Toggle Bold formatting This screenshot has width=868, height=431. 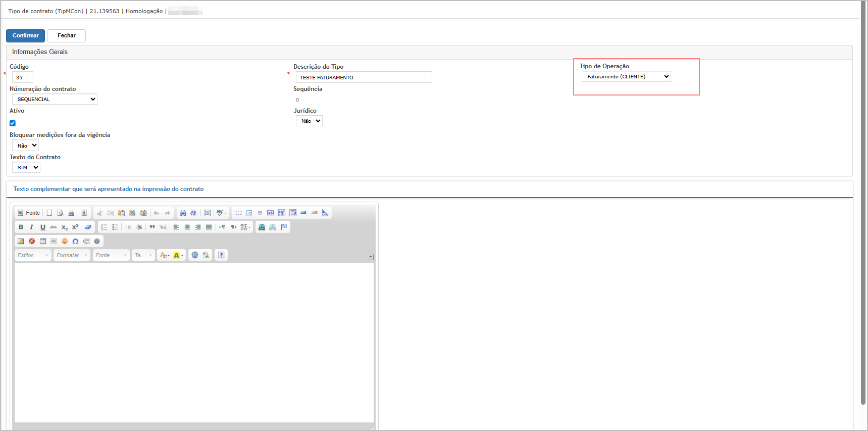pyautogui.click(x=21, y=227)
